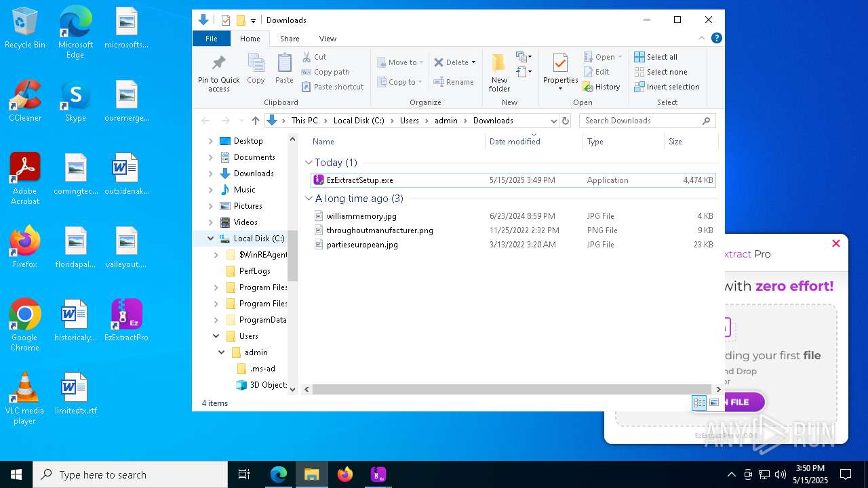The image size is (868, 488).
Task: Click EzExtract Pro in the taskbar
Action: (378, 474)
